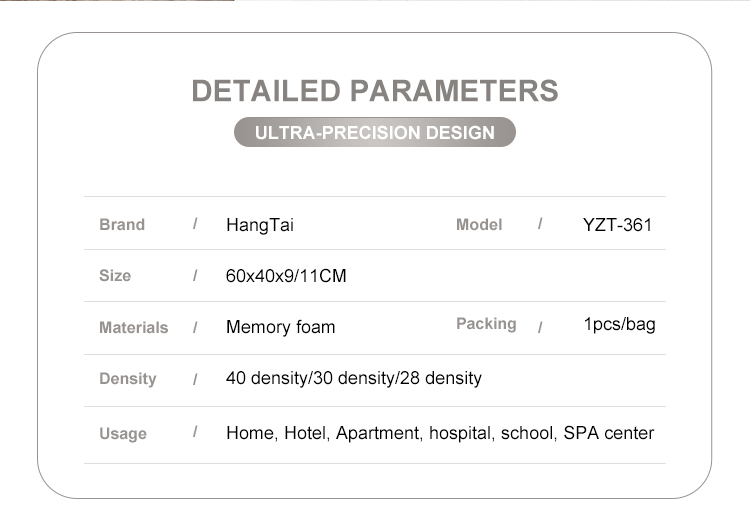Select the Density row label
Screen dimensions: 750x522
[128, 378]
